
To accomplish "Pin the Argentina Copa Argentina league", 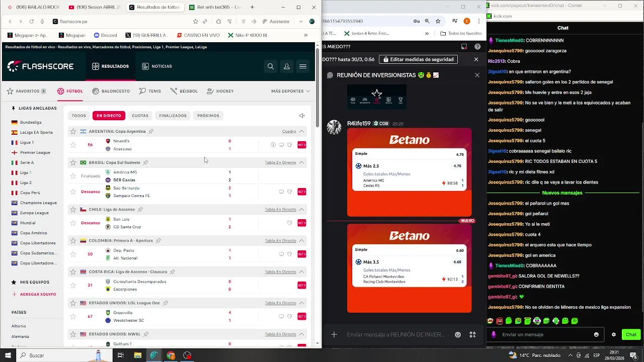I will (x=151, y=131).
